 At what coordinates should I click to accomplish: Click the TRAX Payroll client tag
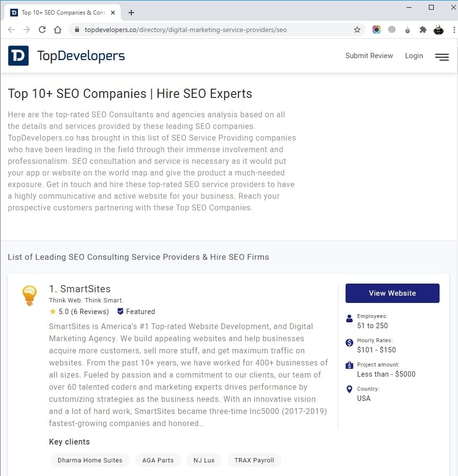pos(254,460)
